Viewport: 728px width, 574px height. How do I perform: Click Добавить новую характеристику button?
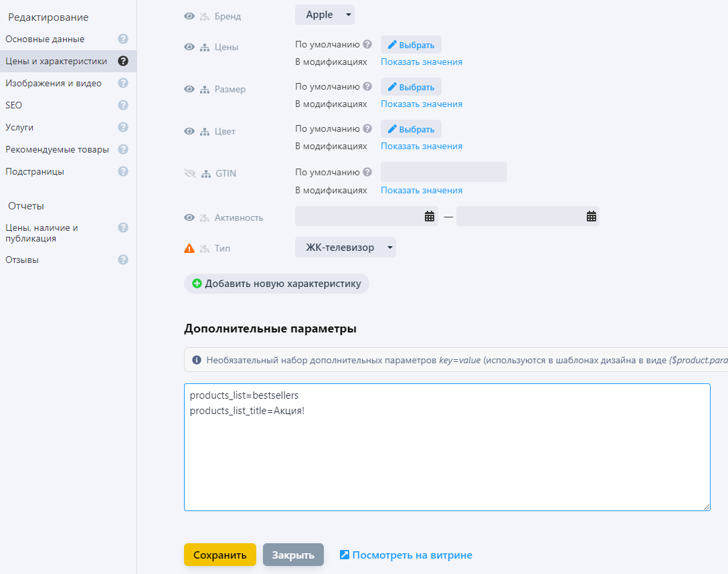[x=276, y=284]
